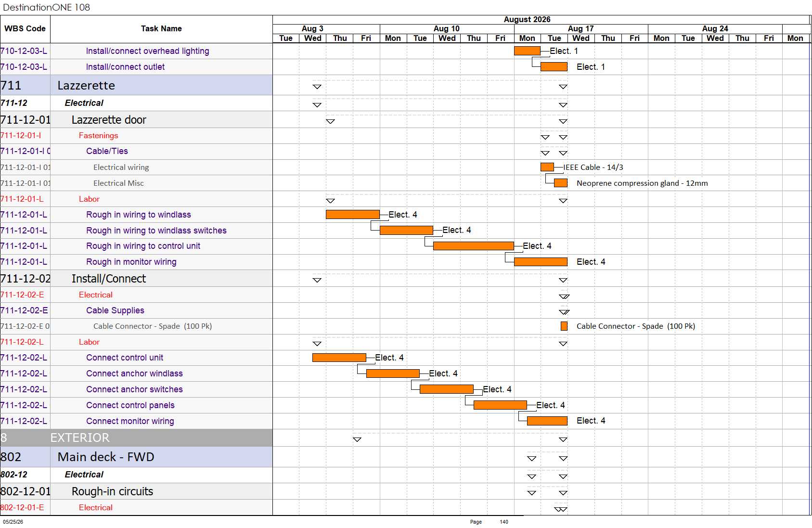Select the Neoprene compression gland bar
This screenshot has height=528, width=812.
point(560,183)
